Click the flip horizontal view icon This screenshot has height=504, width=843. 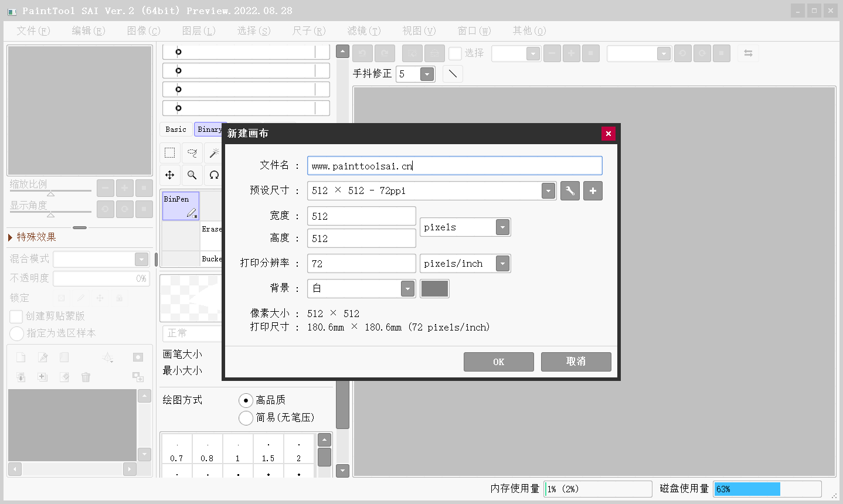[748, 53]
